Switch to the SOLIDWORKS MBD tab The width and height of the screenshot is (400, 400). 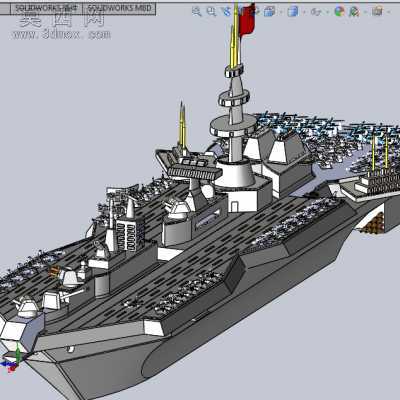pyautogui.click(x=119, y=8)
